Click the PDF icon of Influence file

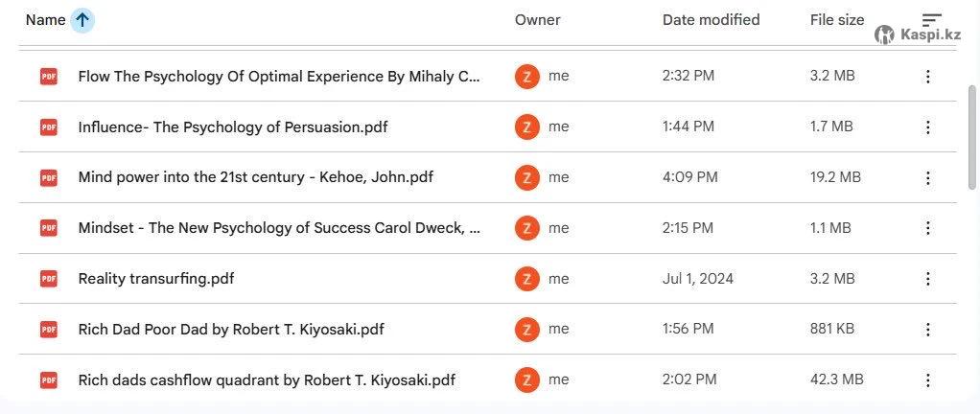pyautogui.click(x=49, y=127)
